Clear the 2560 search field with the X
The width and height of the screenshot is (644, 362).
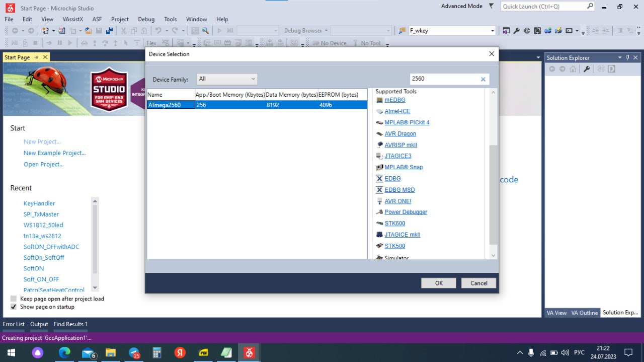483,79
